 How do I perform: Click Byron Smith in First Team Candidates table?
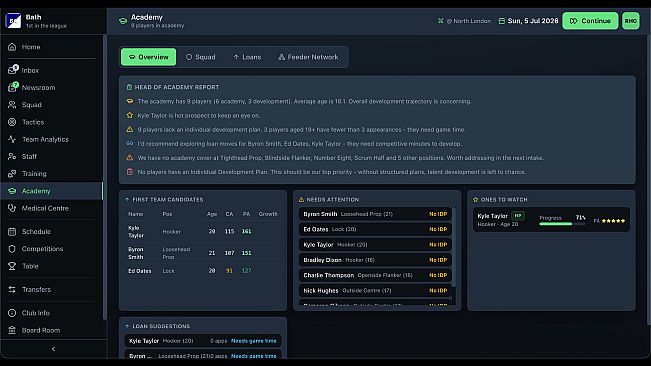(x=136, y=253)
